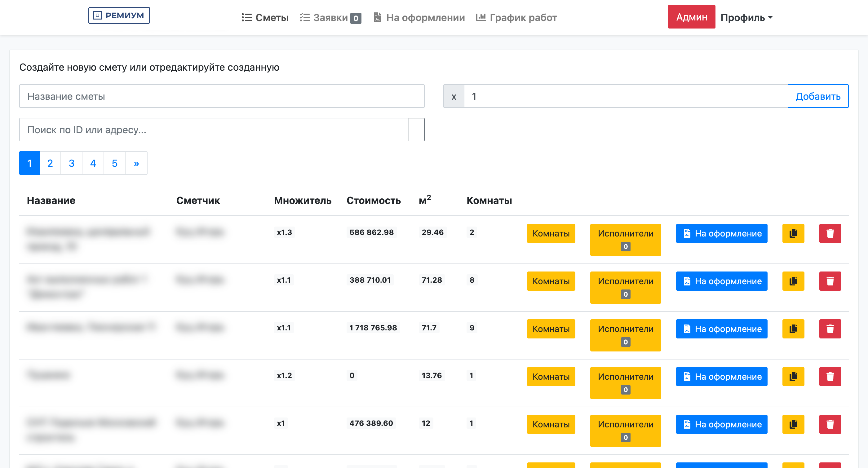The height and width of the screenshot is (468, 868).
Task: Click the x1.2 multiplier value
Action: (x=284, y=375)
